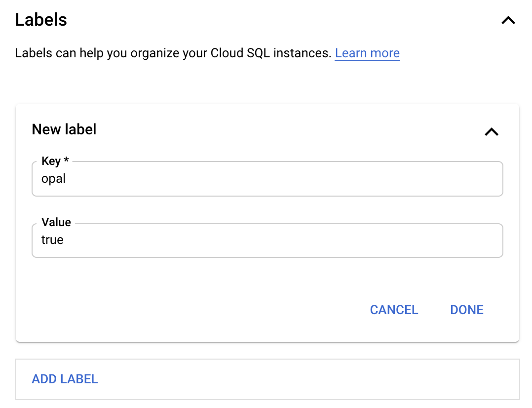Click empty space right of ADD LABEL

click(306, 379)
